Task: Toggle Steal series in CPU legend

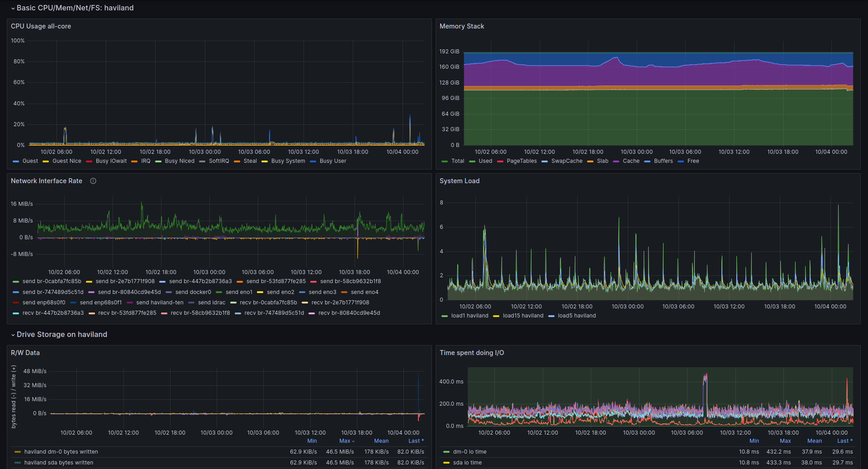Action: point(250,161)
